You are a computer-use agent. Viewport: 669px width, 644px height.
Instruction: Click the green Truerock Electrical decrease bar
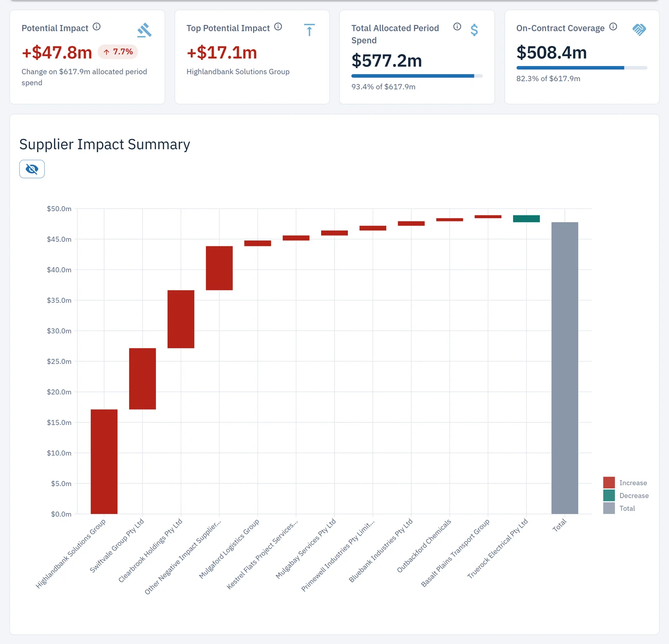(526, 219)
